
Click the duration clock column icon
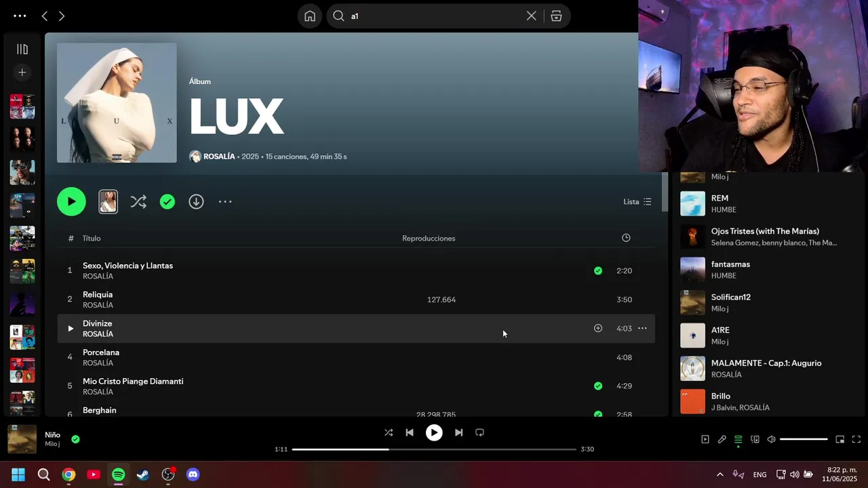point(626,238)
